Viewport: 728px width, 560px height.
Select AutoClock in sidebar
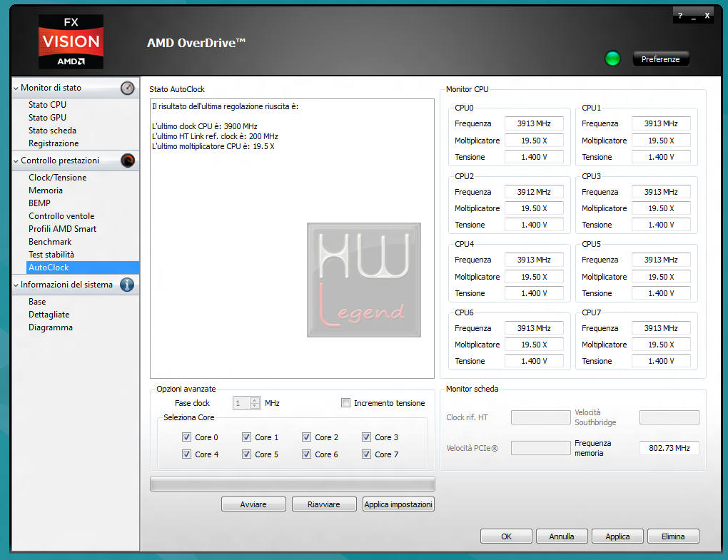[83, 268]
